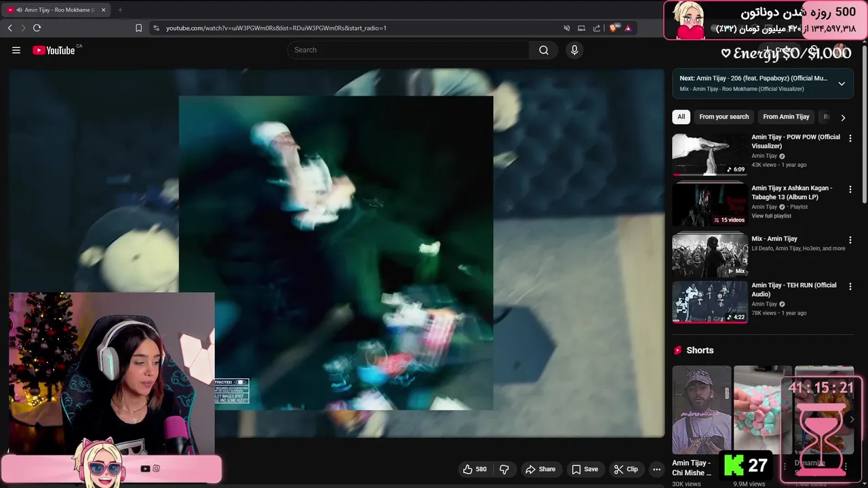This screenshot has width=868, height=488.
Task: Open Brave Shields lion icon
Action: point(614,28)
